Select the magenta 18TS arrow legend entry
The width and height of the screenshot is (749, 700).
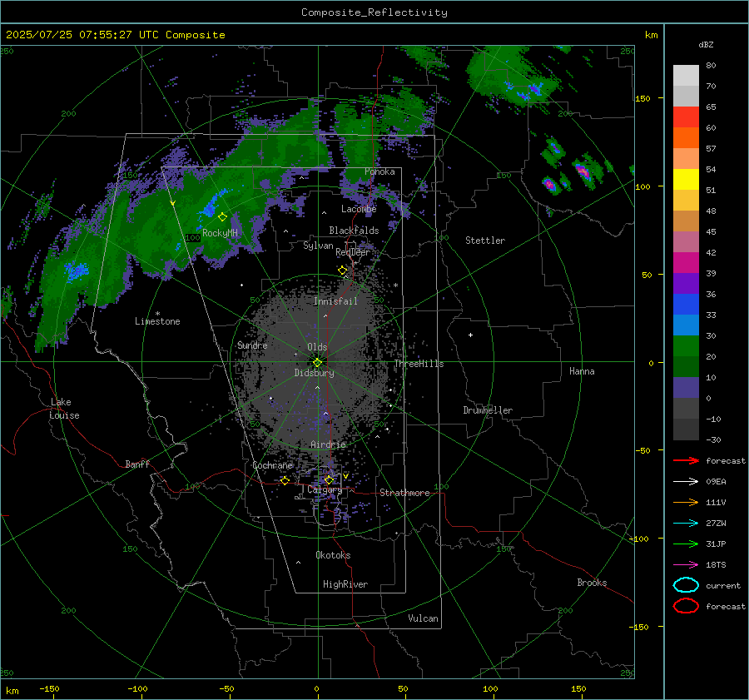coord(686,564)
